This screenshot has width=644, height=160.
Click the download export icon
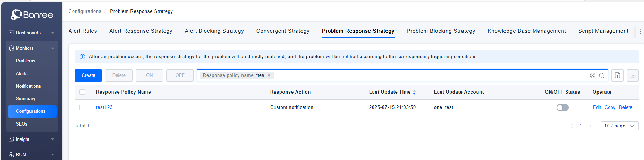point(633,75)
